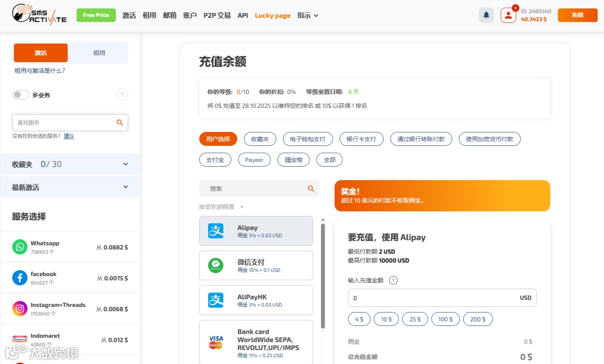This screenshot has width=604, height=364.
Task: Click the payment list scrollbar
Action: click(x=323, y=276)
